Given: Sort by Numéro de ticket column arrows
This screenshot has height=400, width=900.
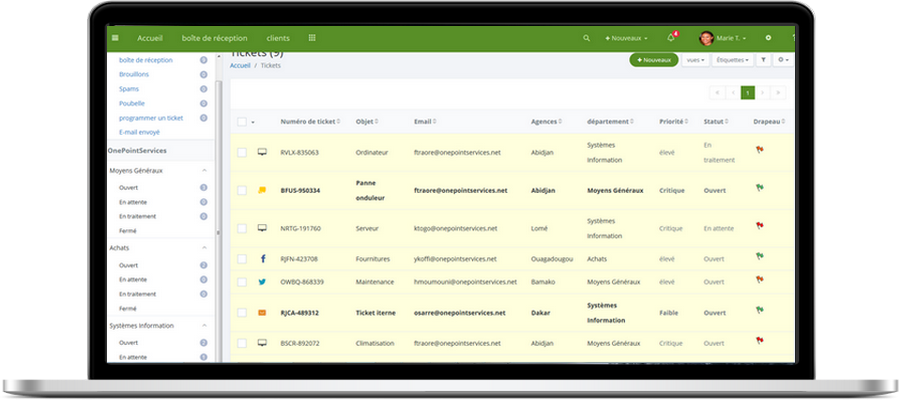Looking at the screenshot, I should 339,122.
